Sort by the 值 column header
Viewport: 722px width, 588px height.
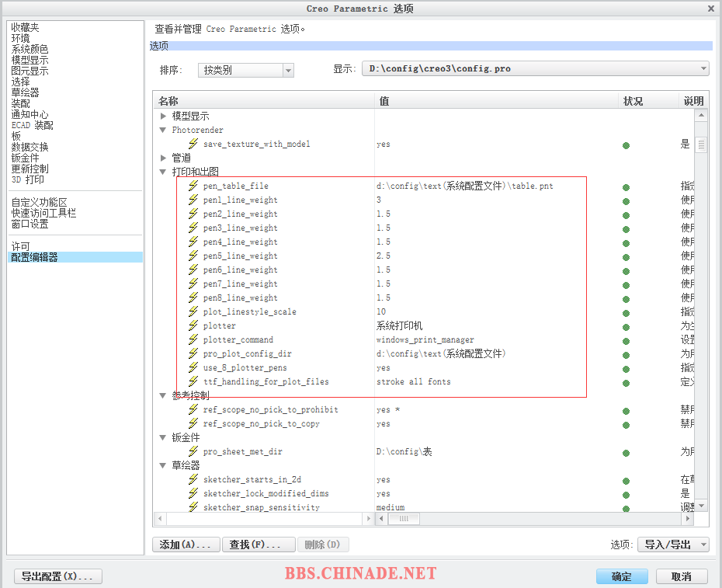tap(496, 102)
